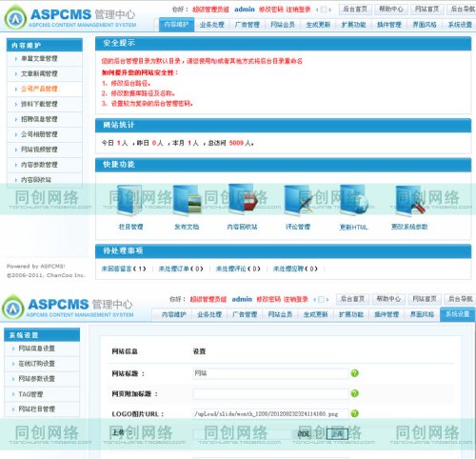Switch to 界面风格 tab in lower panel
This screenshot has height=459, width=476.
click(x=422, y=314)
